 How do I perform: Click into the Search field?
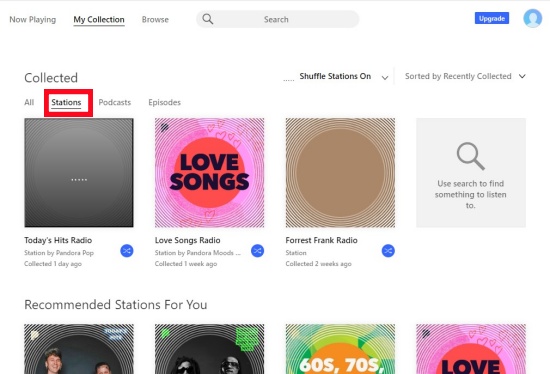[277, 19]
